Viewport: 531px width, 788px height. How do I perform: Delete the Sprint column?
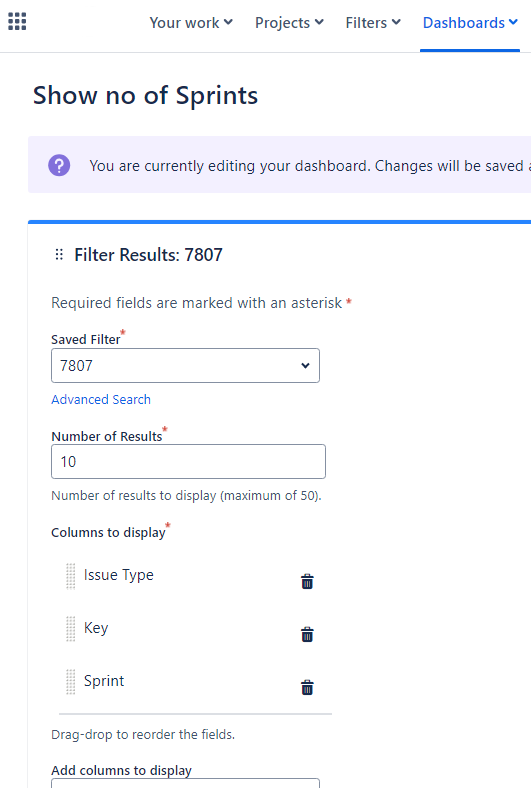pos(307,687)
